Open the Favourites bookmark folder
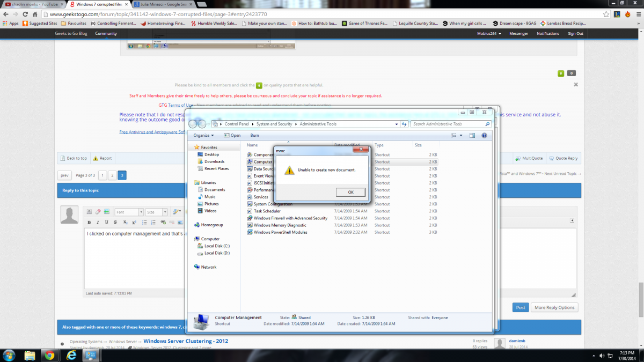The width and height of the screenshot is (644, 362). coord(74,24)
